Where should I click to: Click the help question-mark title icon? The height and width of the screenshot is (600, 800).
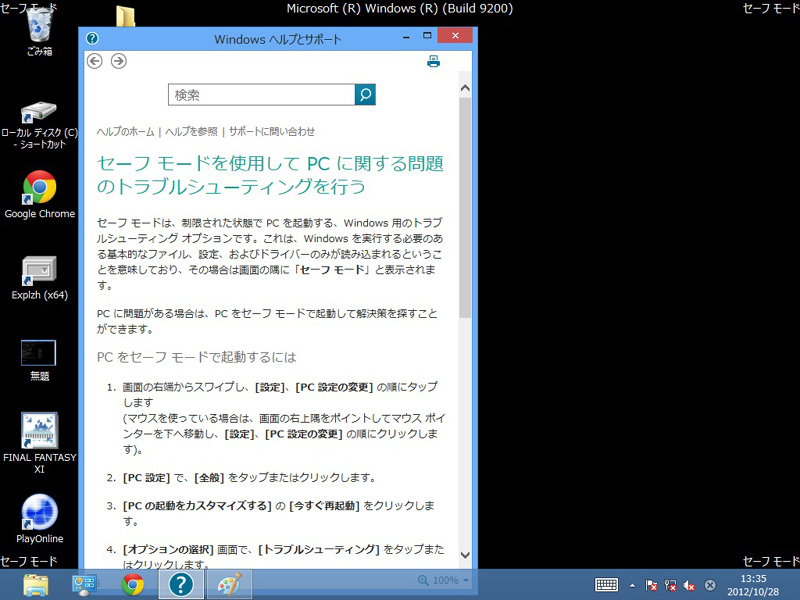click(92, 38)
